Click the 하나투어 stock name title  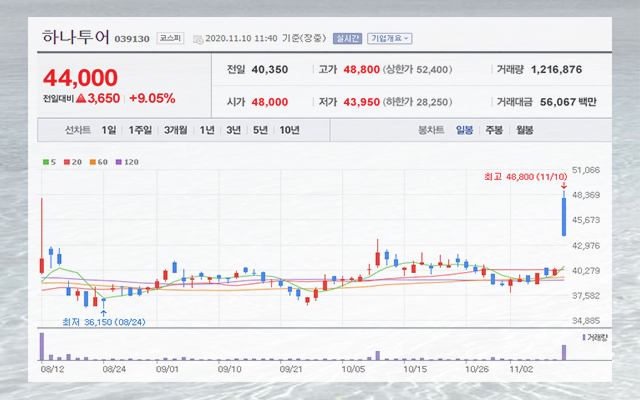pos(76,37)
